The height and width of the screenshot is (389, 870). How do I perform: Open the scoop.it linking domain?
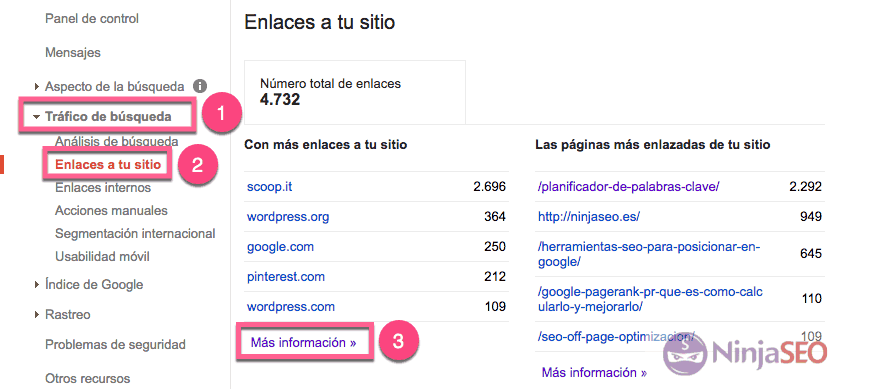(270, 186)
